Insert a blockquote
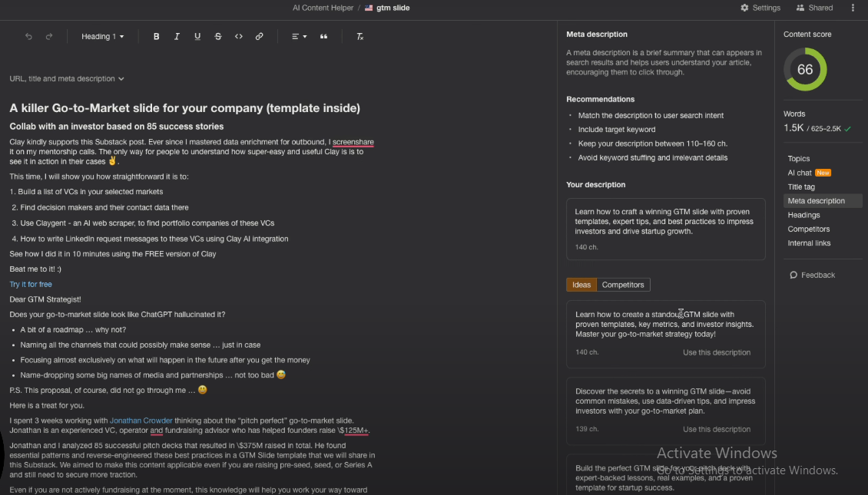This screenshot has width=868, height=495. point(323,37)
